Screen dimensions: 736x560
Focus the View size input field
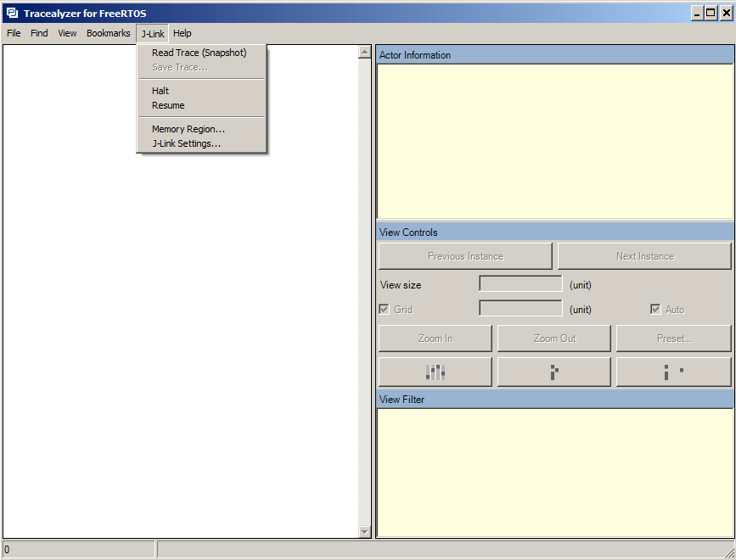[520, 283]
